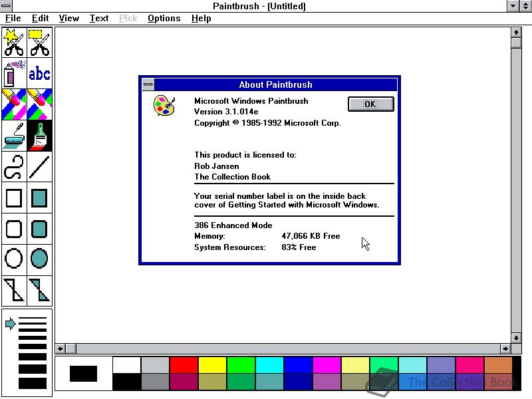Screen dimensions: 532x399
Task: Pick the plain Eraser tool
Action: coord(40,104)
